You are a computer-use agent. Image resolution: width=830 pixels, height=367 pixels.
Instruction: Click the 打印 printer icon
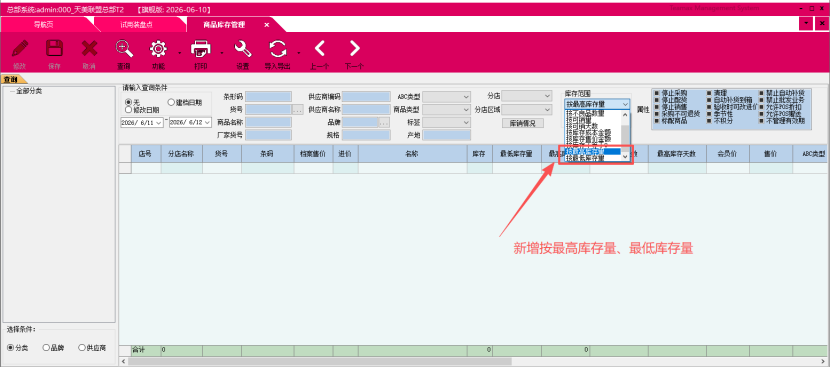201,49
